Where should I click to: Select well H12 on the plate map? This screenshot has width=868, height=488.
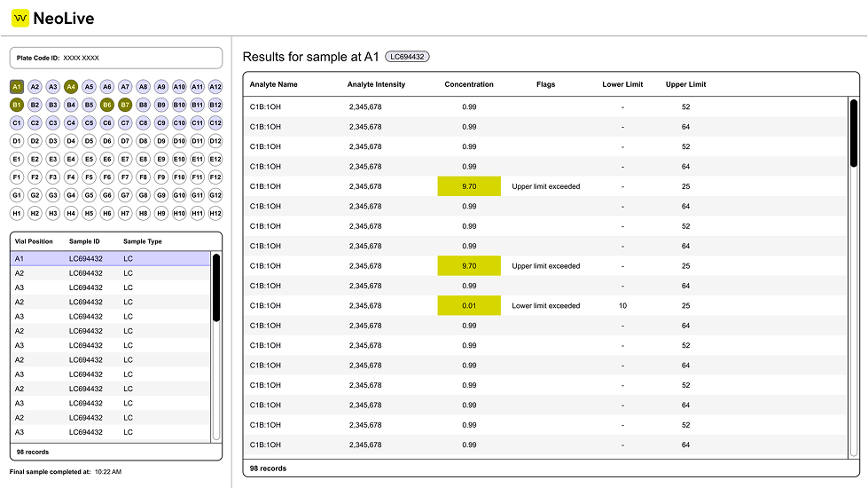coord(215,213)
